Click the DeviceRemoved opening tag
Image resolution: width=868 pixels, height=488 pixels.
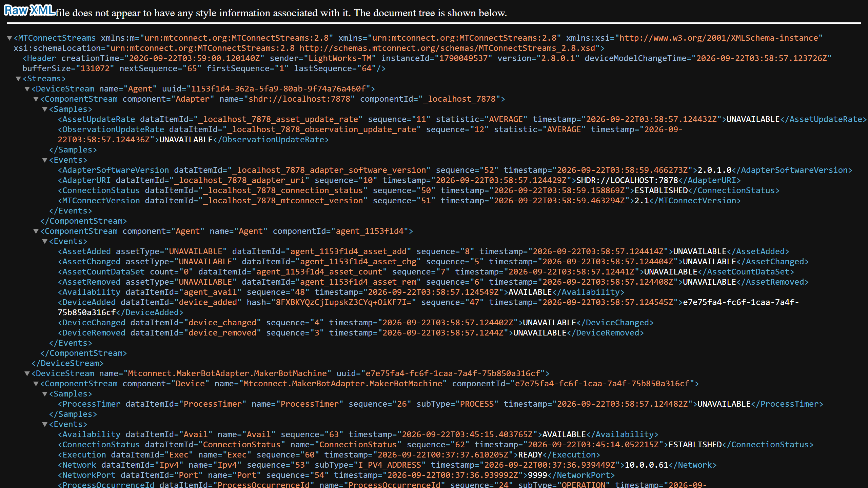click(x=92, y=333)
